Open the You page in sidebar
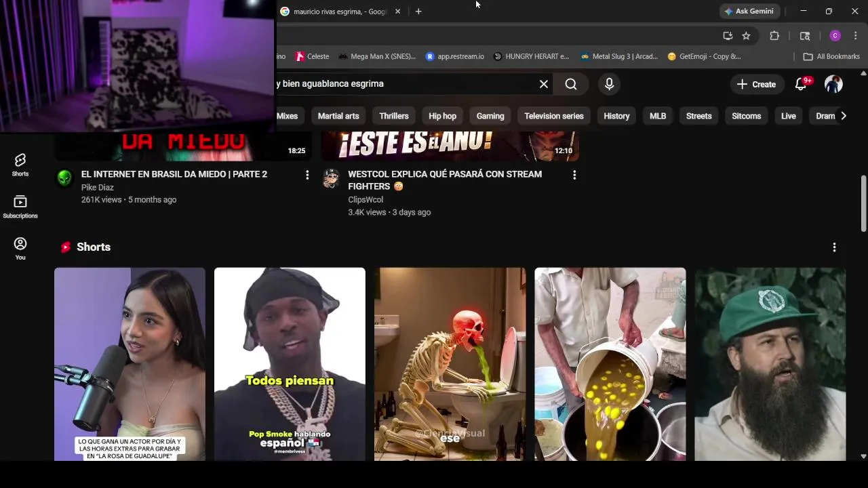Image resolution: width=868 pixels, height=488 pixels. pyautogui.click(x=20, y=248)
